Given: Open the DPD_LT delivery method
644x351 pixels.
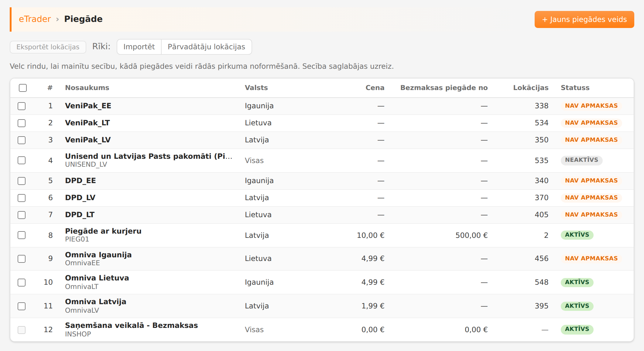Looking at the screenshot, I should (x=80, y=215).
